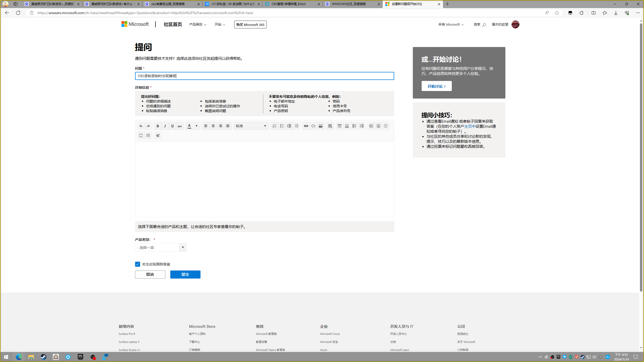Click the 开始讨论 button
Screen dimensions: 644x362
coord(436,86)
